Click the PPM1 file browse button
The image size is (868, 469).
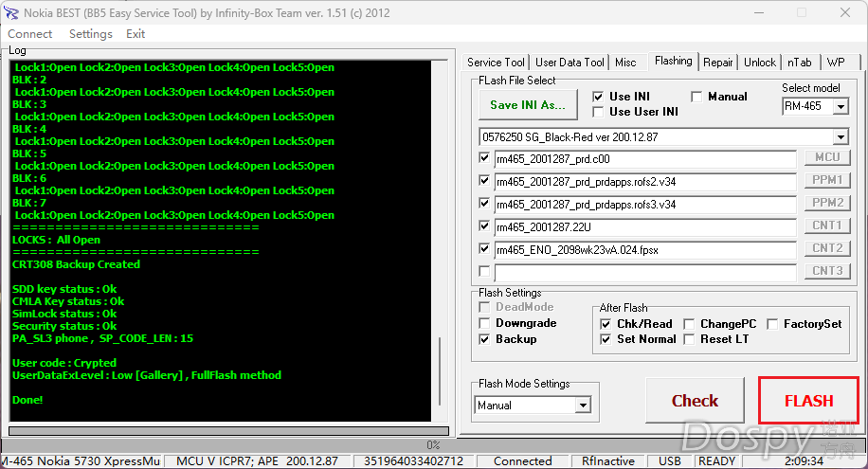click(827, 181)
